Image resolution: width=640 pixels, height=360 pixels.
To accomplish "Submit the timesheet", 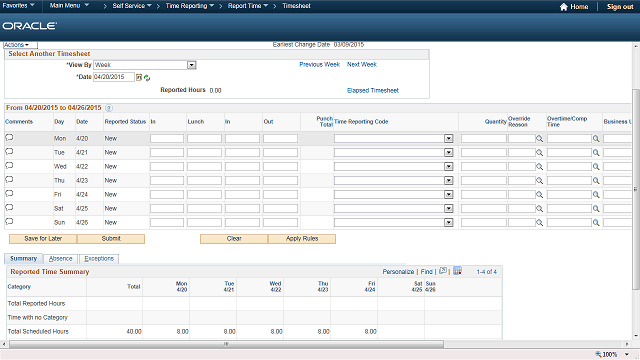I will [111, 239].
